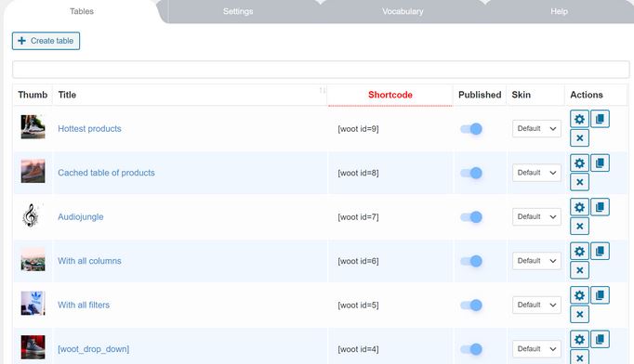Open Audiojungle table options gear
The width and height of the screenshot is (634, 364).
(579, 207)
